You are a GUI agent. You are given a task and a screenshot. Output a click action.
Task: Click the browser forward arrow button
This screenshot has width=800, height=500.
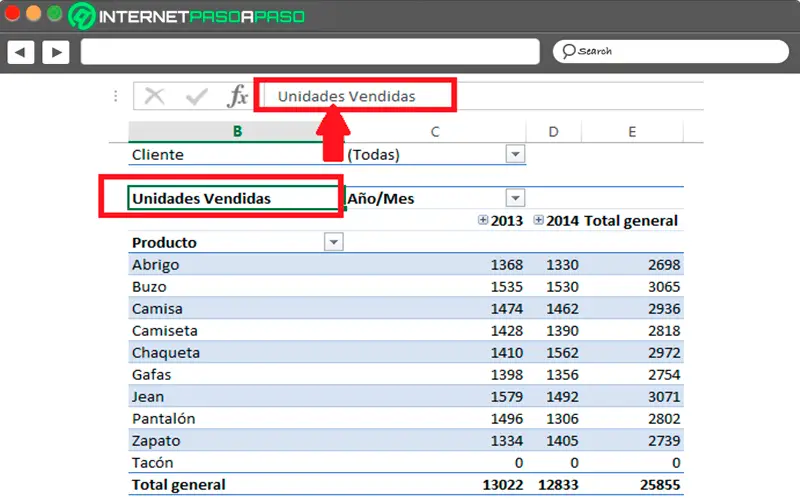tap(56, 52)
